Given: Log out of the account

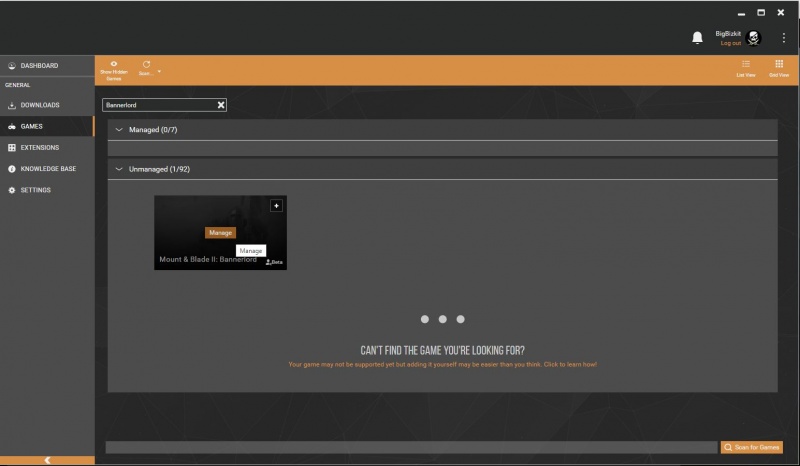Looking at the screenshot, I should (731, 43).
